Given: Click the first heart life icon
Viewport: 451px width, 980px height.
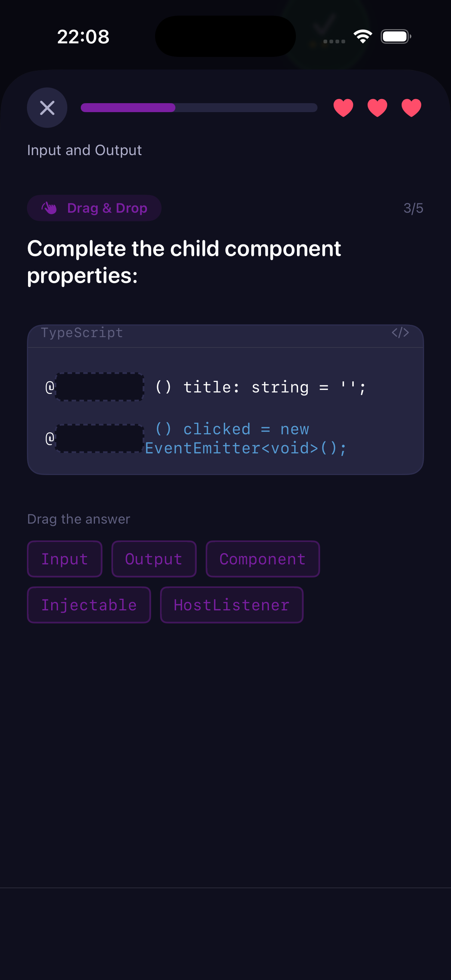Looking at the screenshot, I should pyautogui.click(x=343, y=108).
